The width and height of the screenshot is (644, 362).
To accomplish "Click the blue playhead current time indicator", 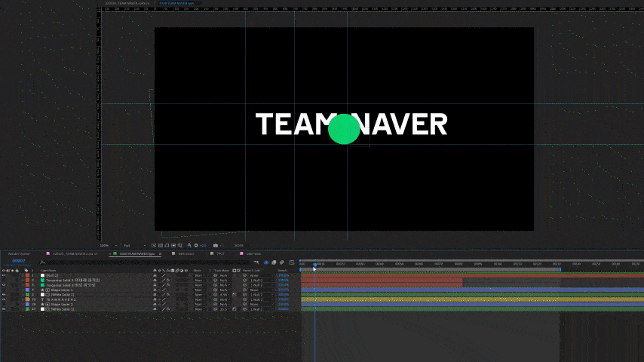I will coord(315,265).
